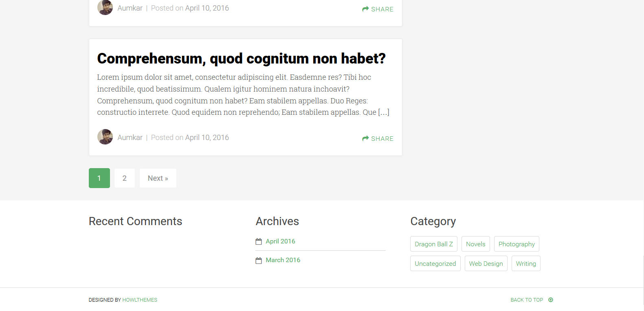Click the author avatar on the Comprehensum post

click(x=105, y=137)
